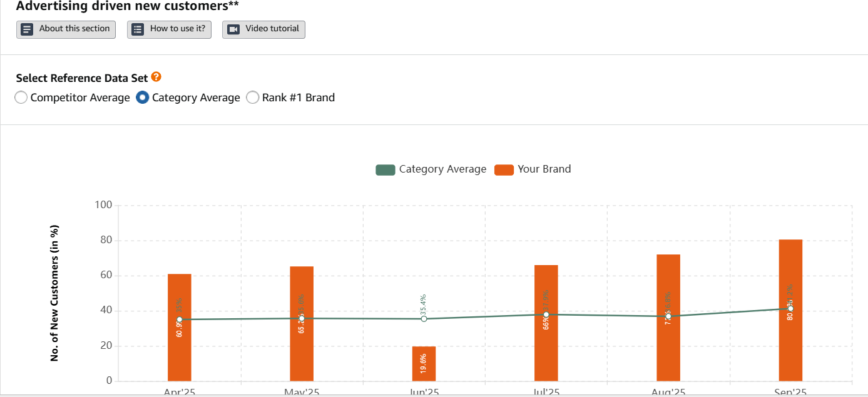Screen dimensions: 868x397
Task: Open the About this section text label
Action: click(x=74, y=29)
